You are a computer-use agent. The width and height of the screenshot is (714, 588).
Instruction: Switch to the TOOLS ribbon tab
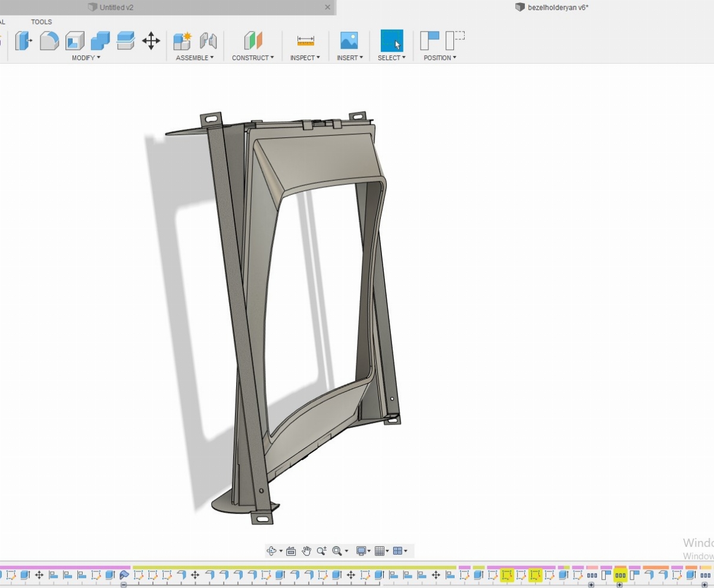42,22
